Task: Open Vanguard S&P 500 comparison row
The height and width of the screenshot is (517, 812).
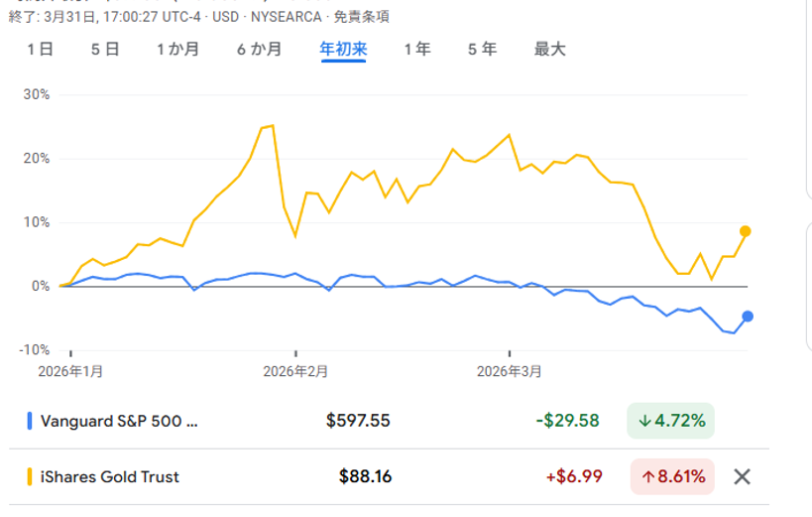Action: click(x=119, y=421)
